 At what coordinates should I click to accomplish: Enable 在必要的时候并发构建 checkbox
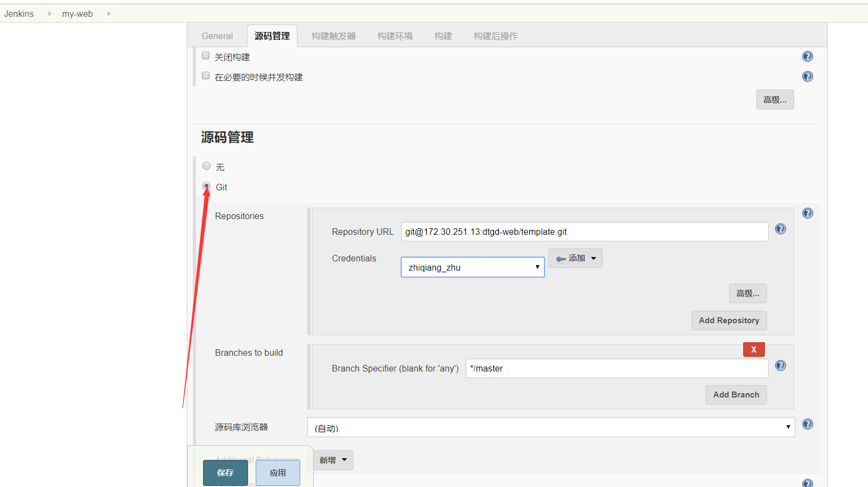pos(206,75)
